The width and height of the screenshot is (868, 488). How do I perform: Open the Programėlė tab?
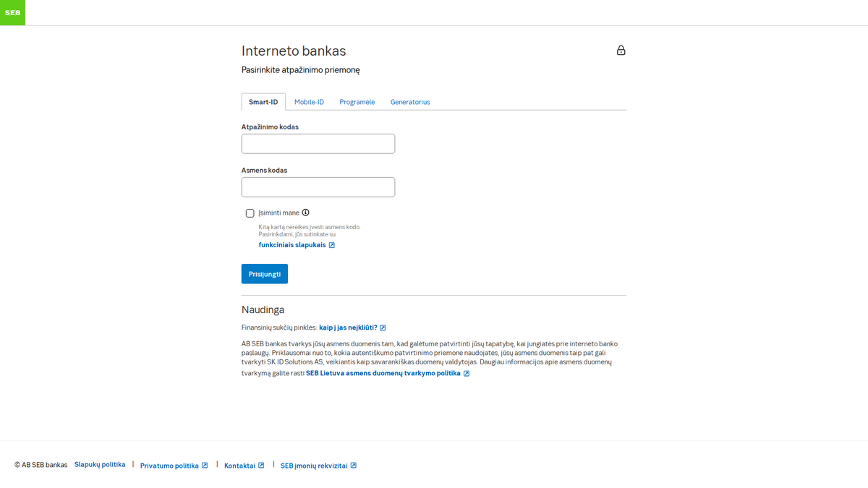(357, 102)
